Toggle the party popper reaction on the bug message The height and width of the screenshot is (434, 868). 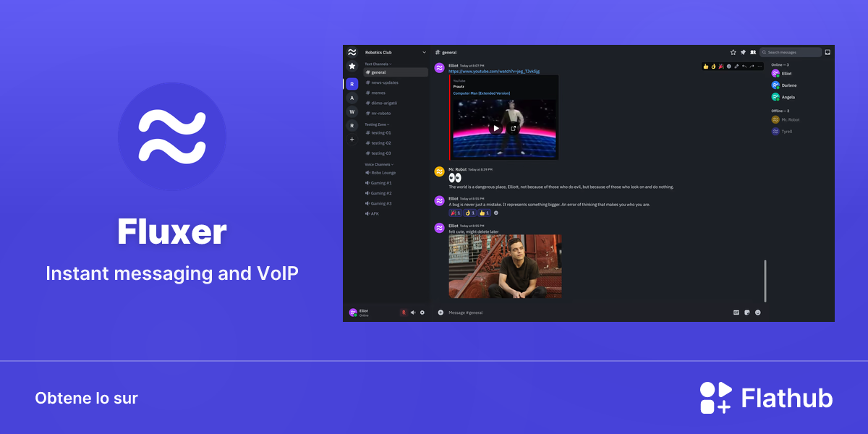[456, 213]
